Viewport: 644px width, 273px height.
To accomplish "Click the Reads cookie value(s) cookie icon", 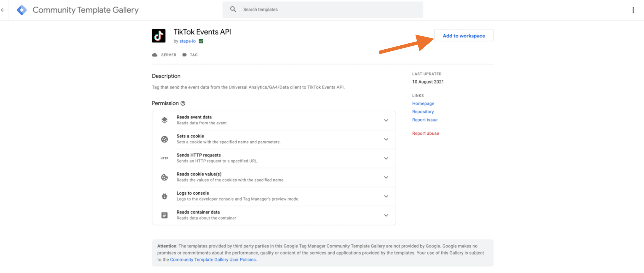I will (x=164, y=177).
